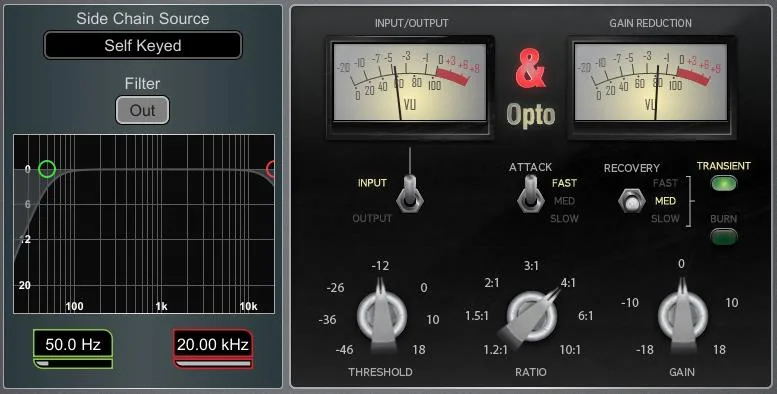This screenshot has height=394, width=777.
Task: Click the INPUT meter label
Action: [372, 183]
